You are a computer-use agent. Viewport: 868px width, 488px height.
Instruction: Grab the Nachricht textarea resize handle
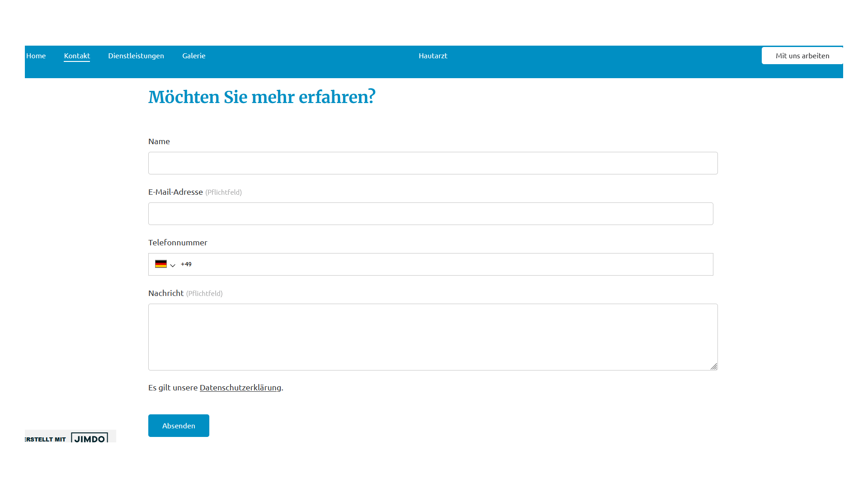(x=713, y=366)
